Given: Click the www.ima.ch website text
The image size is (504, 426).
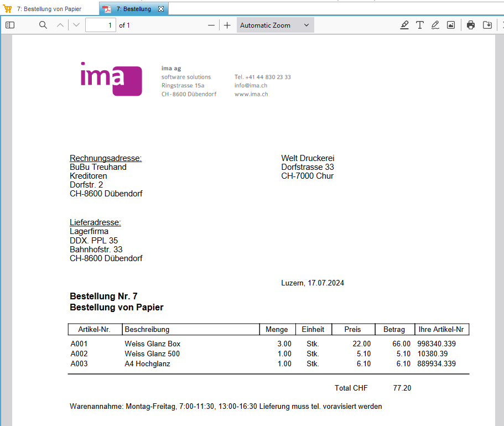Looking at the screenshot, I should [x=251, y=94].
